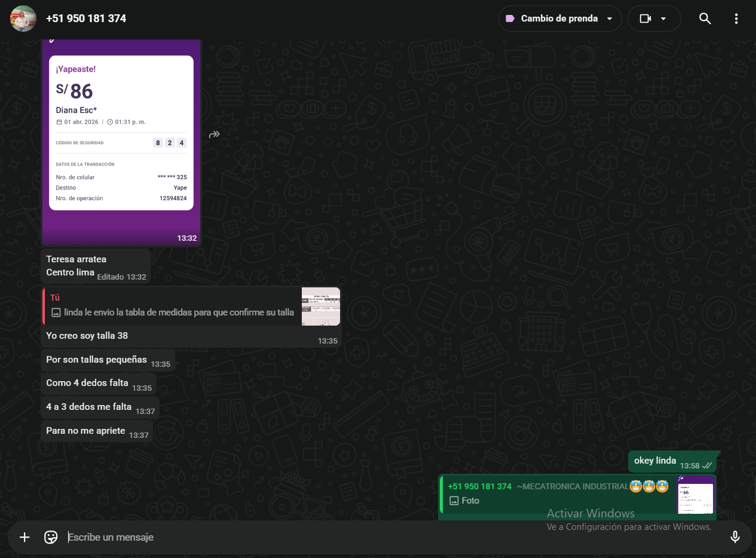Select the okey linda sent message
Image resolution: width=756 pixels, height=558 pixels.
tap(655, 461)
